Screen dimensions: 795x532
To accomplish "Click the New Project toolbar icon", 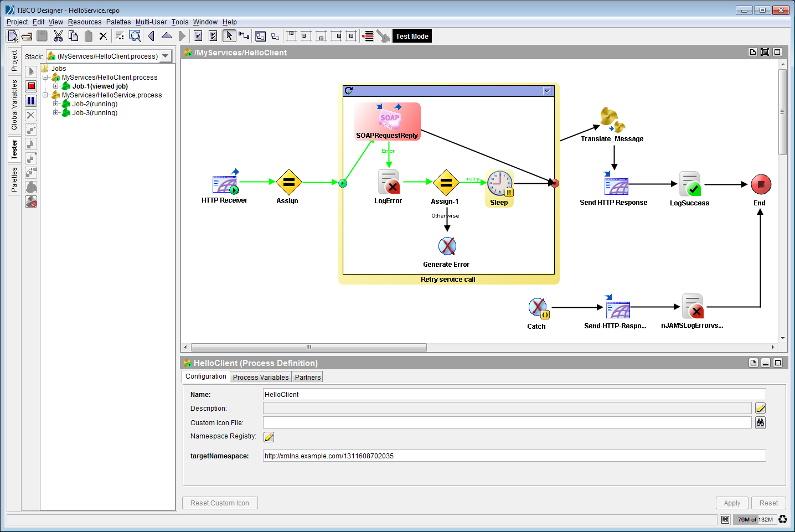I will 12,36.
